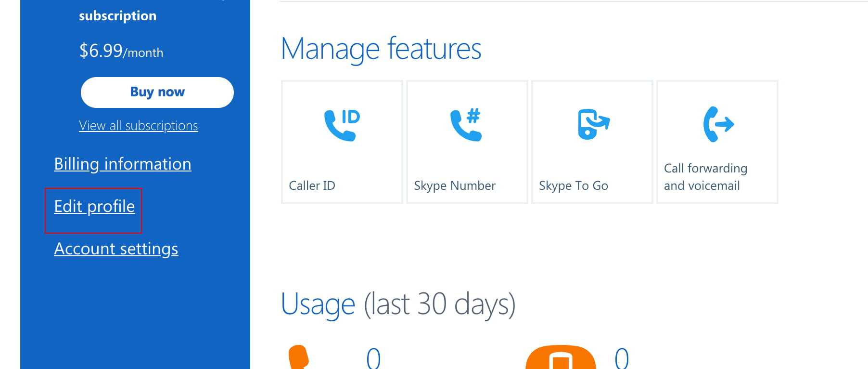The width and height of the screenshot is (868, 369).
Task: Click the orange calls usage icon
Action: click(298, 357)
